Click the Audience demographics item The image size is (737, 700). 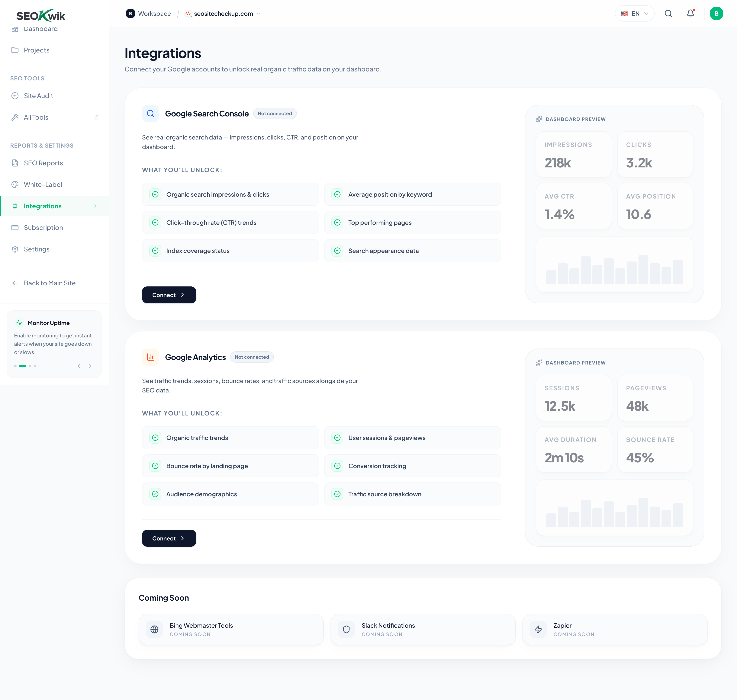tap(230, 494)
